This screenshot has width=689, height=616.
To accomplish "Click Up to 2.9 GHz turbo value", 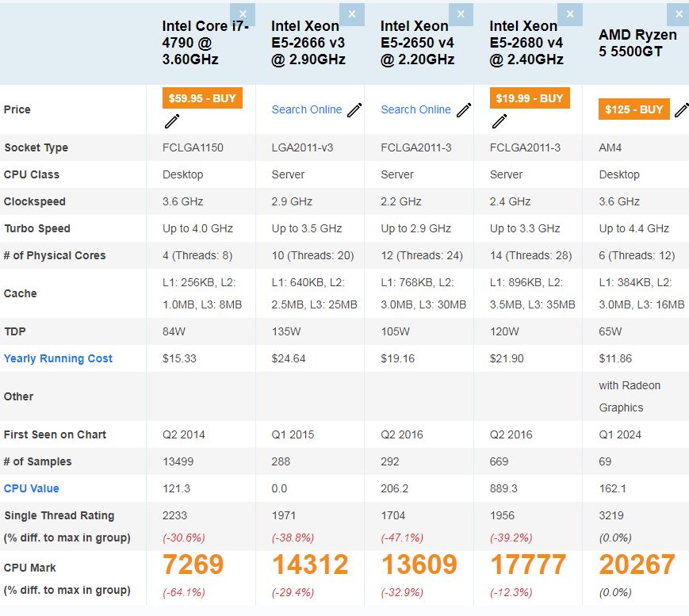I will [415, 228].
